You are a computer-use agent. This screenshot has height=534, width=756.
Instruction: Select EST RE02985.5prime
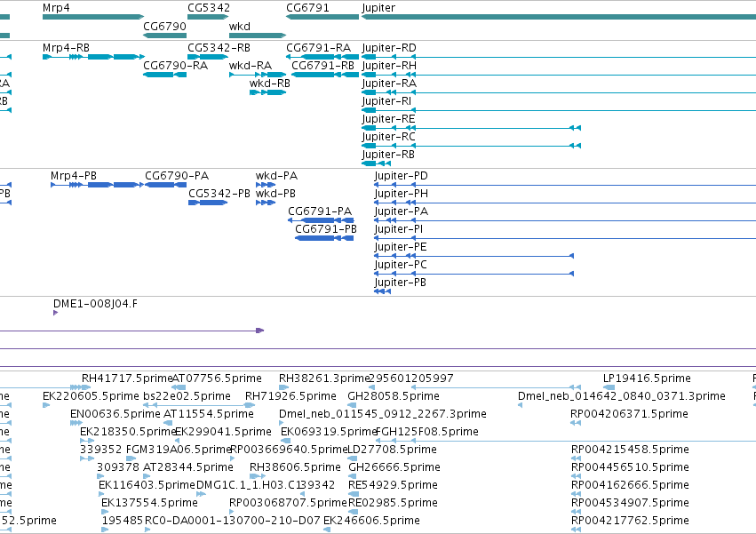click(x=393, y=503)
